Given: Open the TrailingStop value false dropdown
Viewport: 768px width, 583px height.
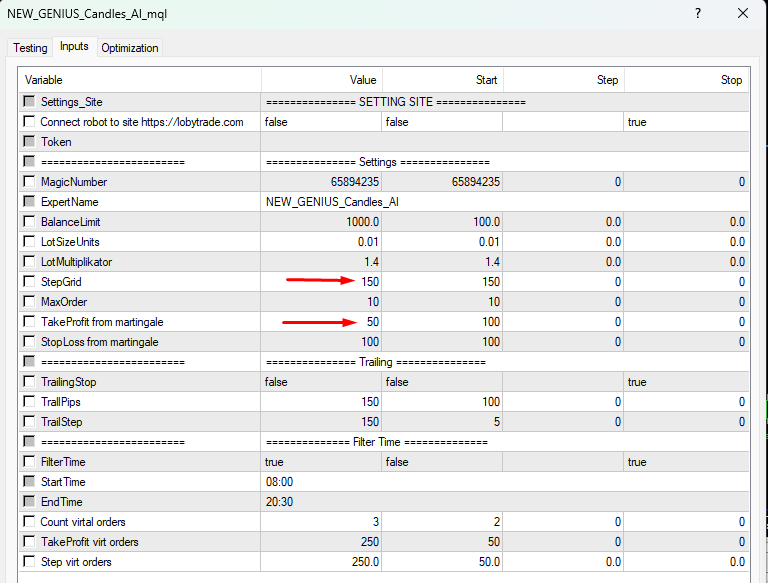Looking at the screenshot, I should click(322, 382).
